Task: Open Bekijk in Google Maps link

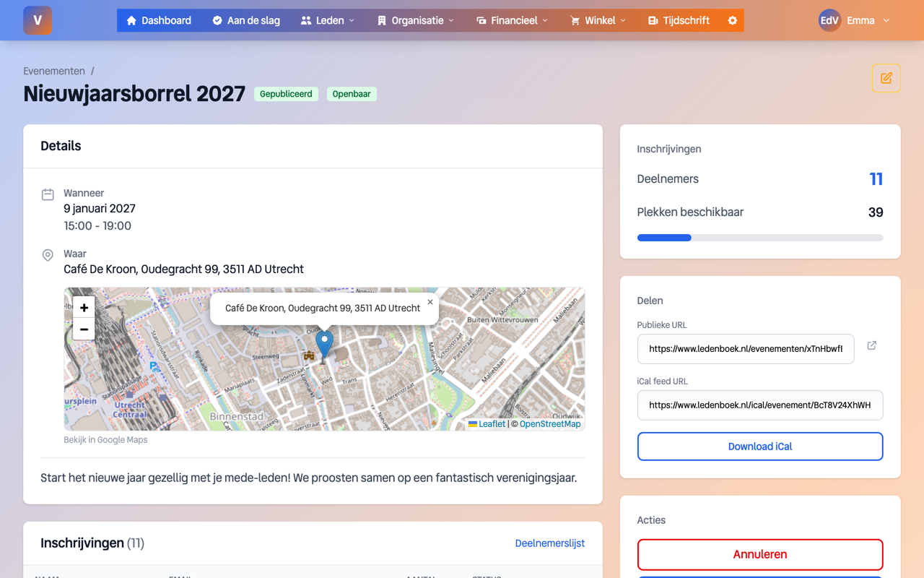Action: point(105,439)
